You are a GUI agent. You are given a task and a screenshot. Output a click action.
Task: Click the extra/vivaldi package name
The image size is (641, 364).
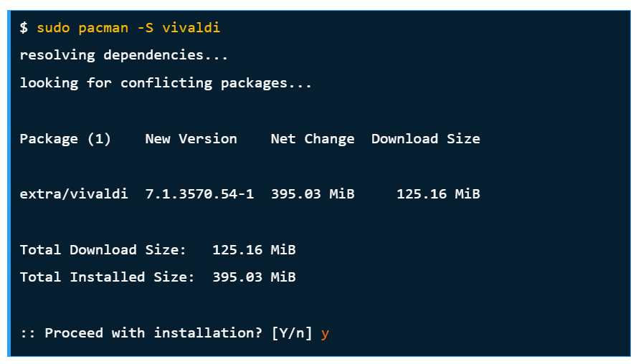click(x=74, y=194)
